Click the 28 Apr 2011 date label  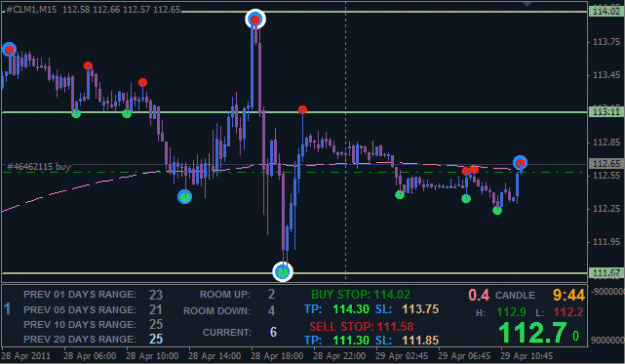pyautogui.click(x=26, y=356)
